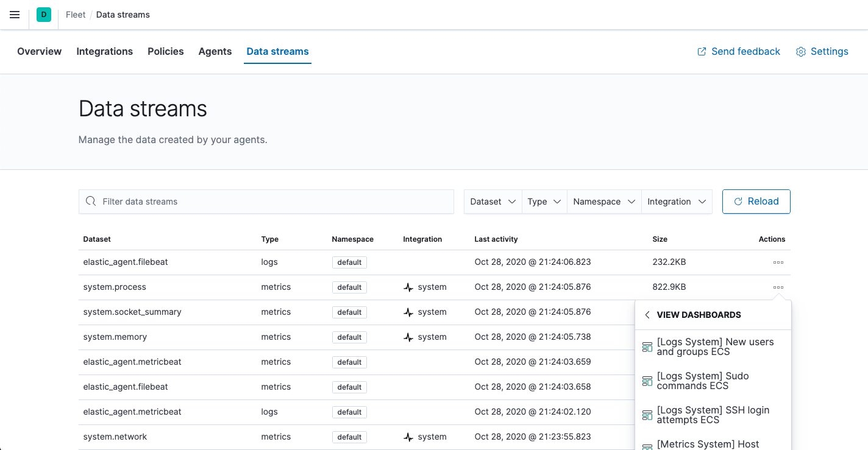Open the Settings gear for Fleet

click(800, 52)
